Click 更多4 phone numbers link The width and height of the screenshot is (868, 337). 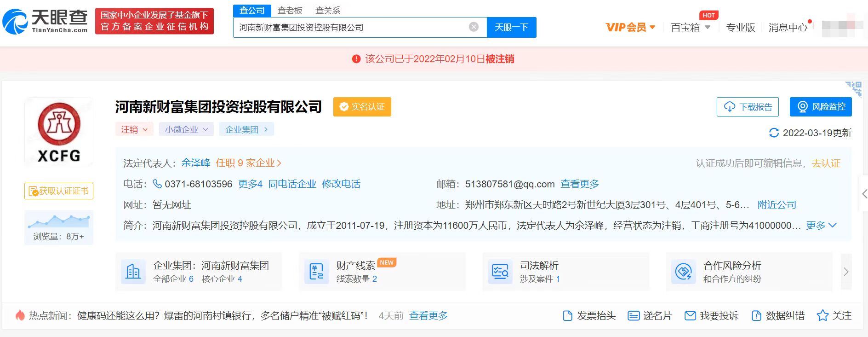pos(250,184)
